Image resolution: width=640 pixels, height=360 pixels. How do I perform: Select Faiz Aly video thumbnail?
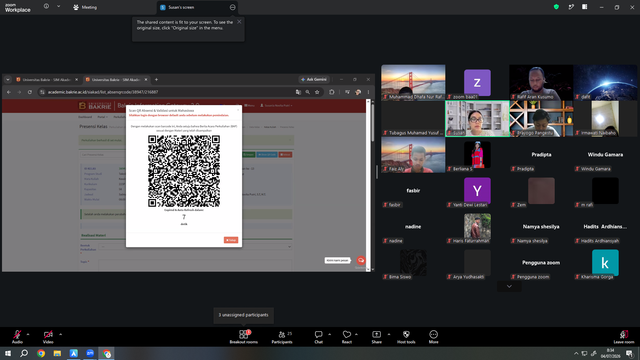click(413, 155)
